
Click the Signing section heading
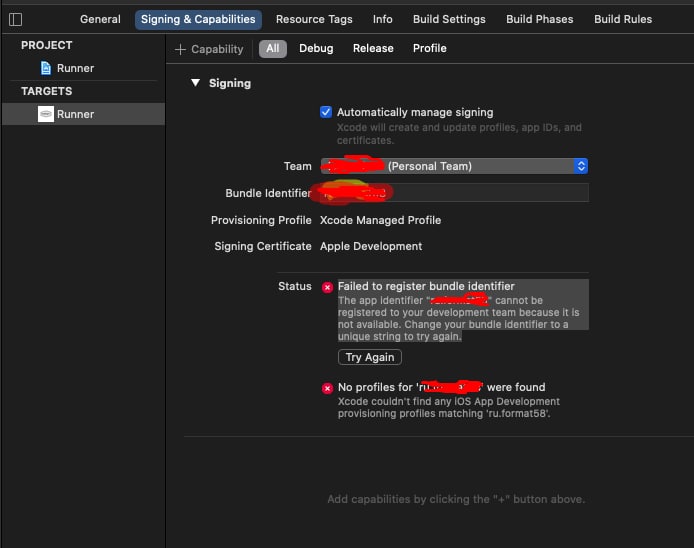230,83
